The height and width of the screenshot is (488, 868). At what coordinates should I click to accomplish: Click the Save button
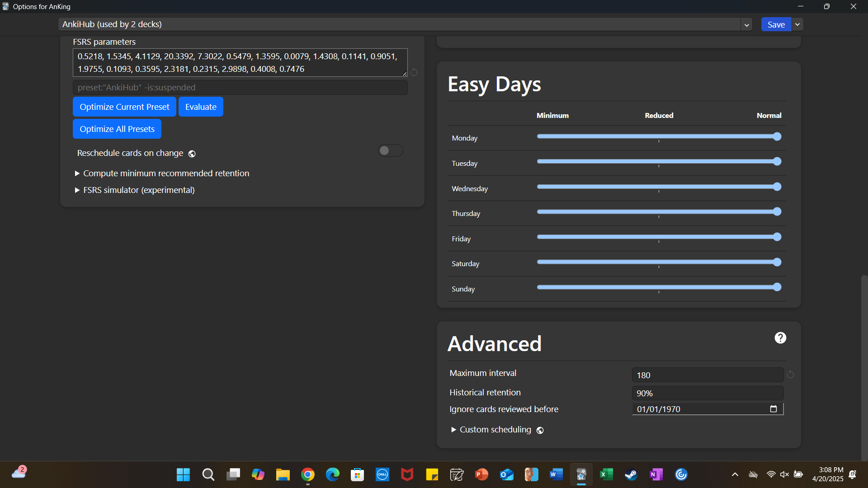(776, 24)
